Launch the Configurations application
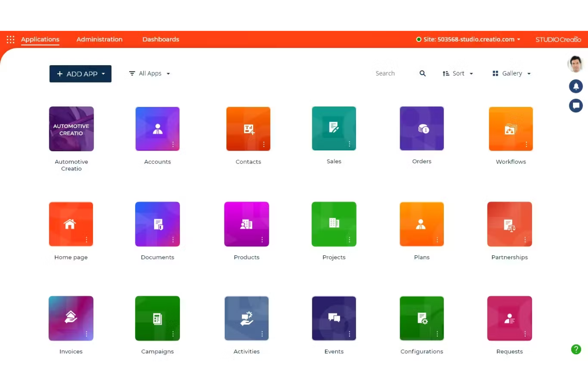Screen dimensions: 588x392 coord(422,318)
